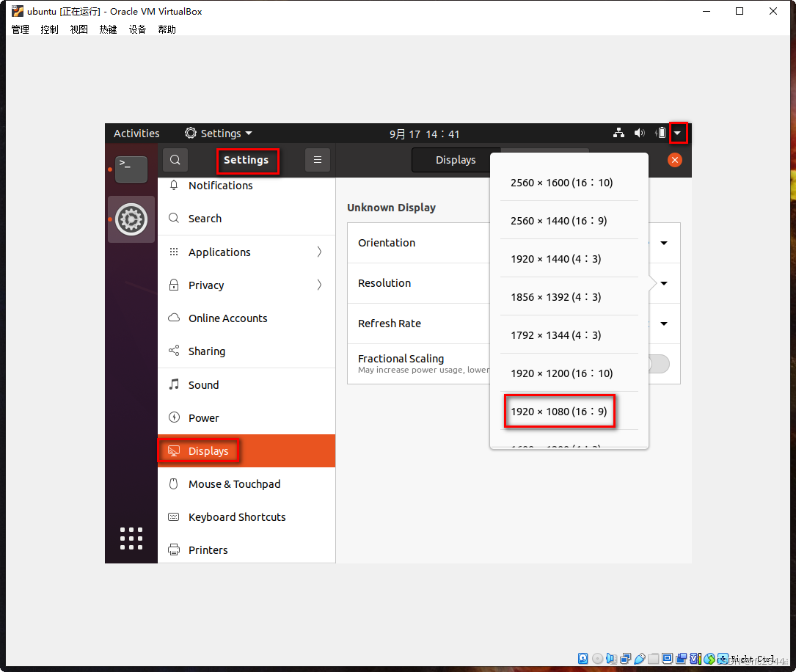The image size is (796, 672).
Task: Select 2560 × 1600 (16:10) resolution
Action: point(569,182)
